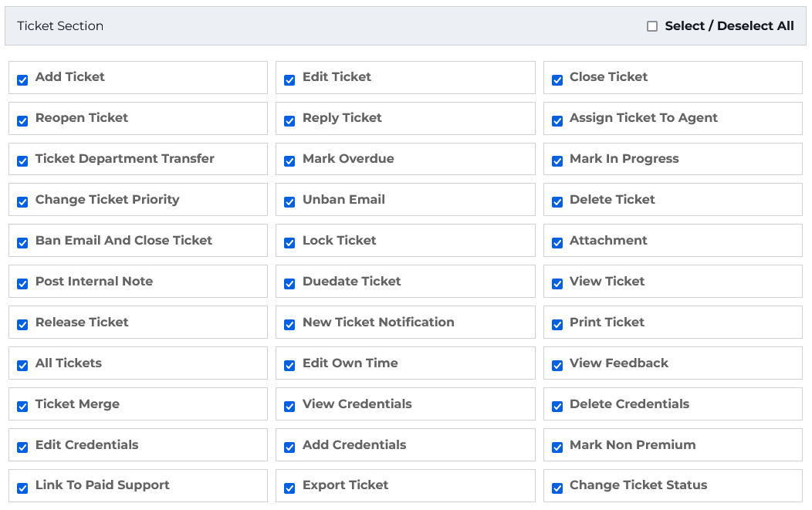Uncheck the Close Ticket checkbox

pos(557,80)
